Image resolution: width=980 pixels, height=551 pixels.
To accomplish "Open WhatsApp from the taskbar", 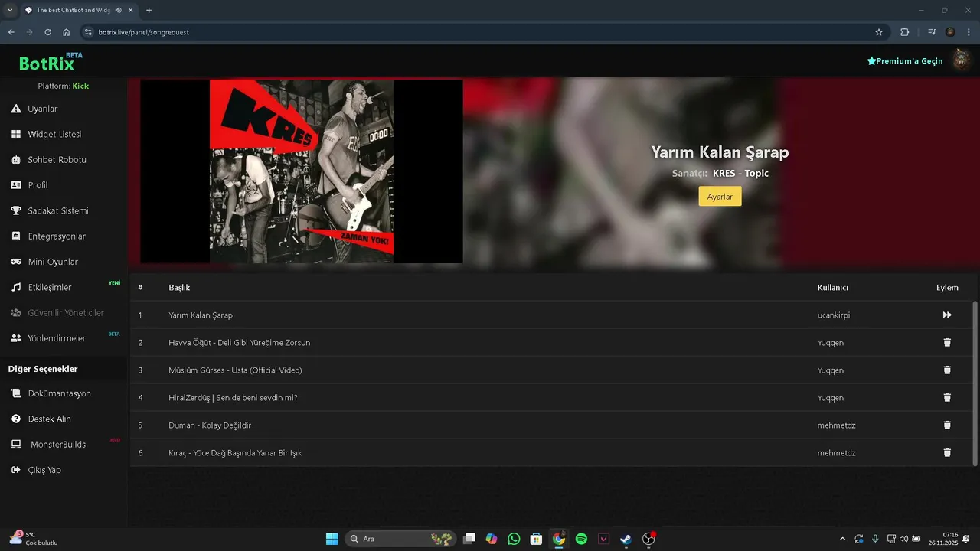I will (x=514, y=539).
